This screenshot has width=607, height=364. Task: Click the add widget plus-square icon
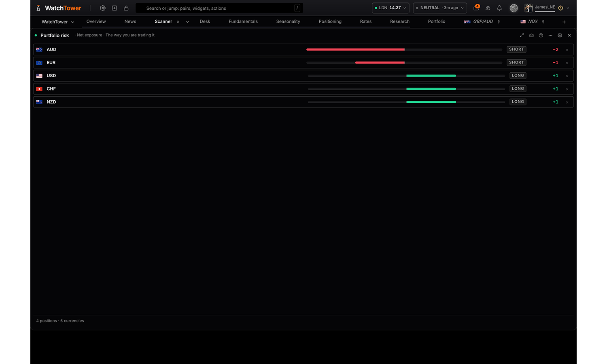tap(115, 8)
